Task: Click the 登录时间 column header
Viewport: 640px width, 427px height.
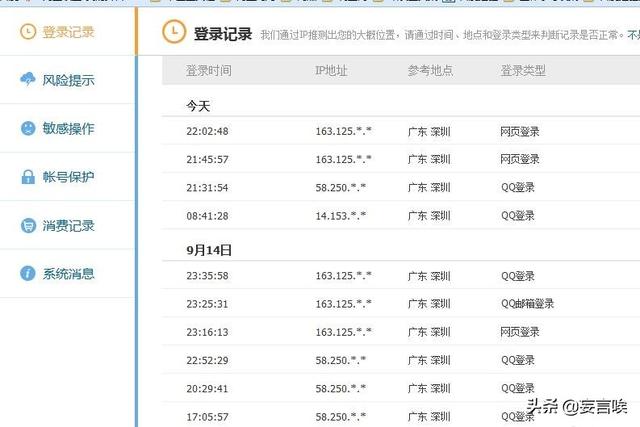Action: point(209,71)
